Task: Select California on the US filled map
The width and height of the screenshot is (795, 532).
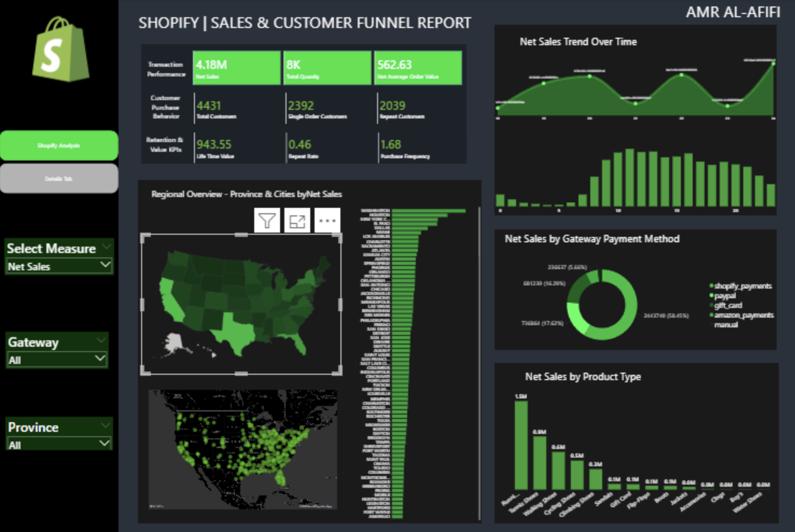Action: pos(170,302)
